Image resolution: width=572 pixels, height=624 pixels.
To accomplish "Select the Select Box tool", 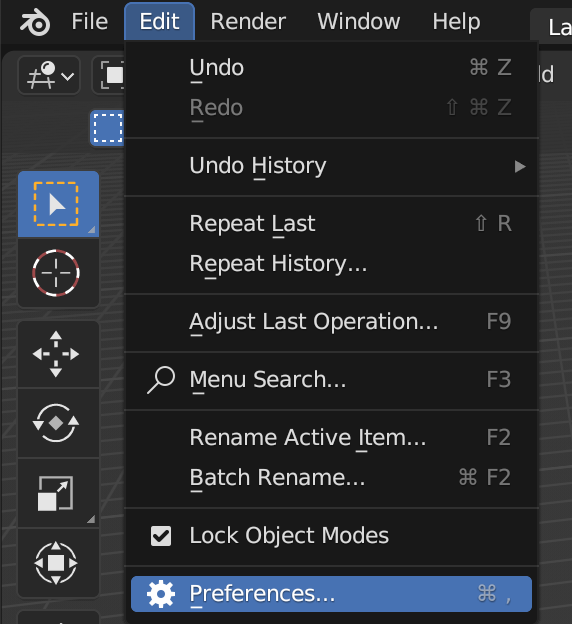I will point(59,204).
